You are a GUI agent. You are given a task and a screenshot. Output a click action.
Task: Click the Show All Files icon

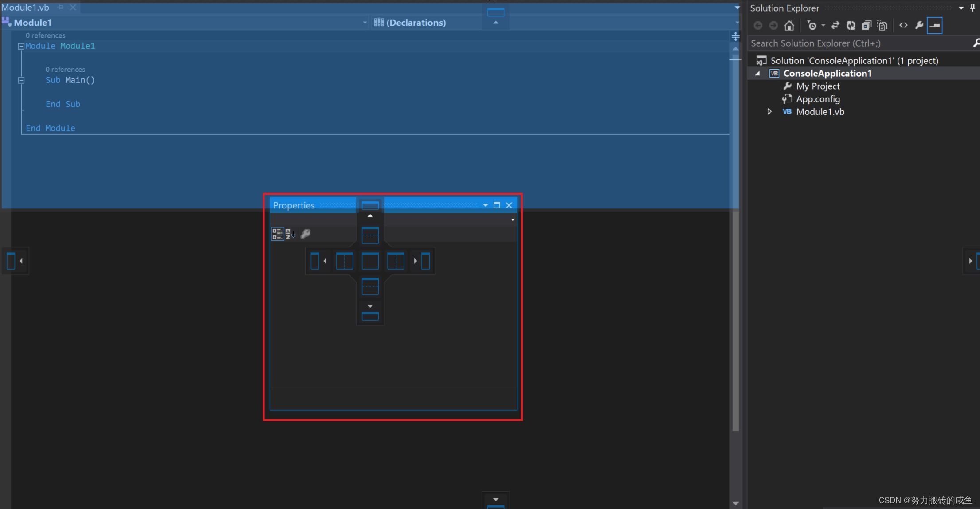(882, 26)
